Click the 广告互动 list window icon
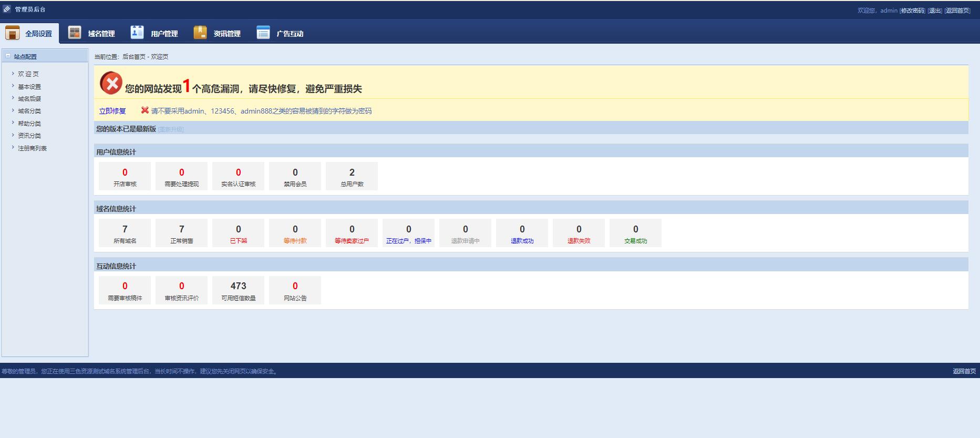Viewport: 980px width, 438px height. pyautogui.click(x=263, y=33)
